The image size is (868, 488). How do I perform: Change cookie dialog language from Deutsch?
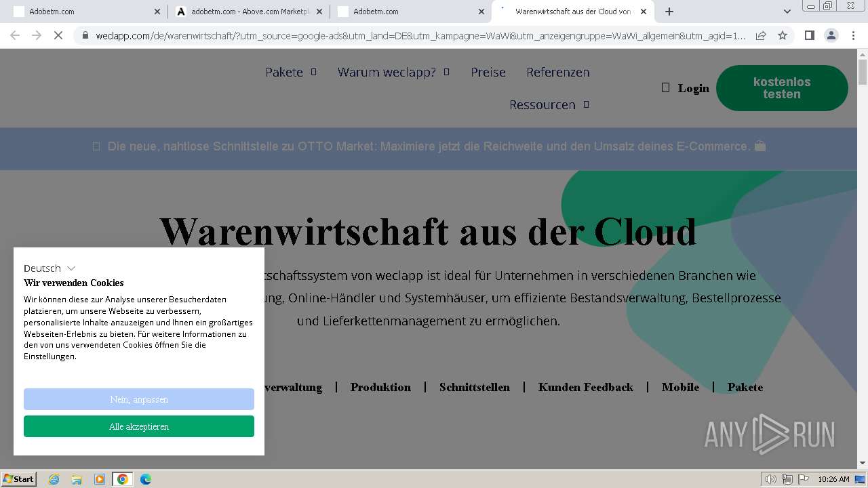coord(50,268)
